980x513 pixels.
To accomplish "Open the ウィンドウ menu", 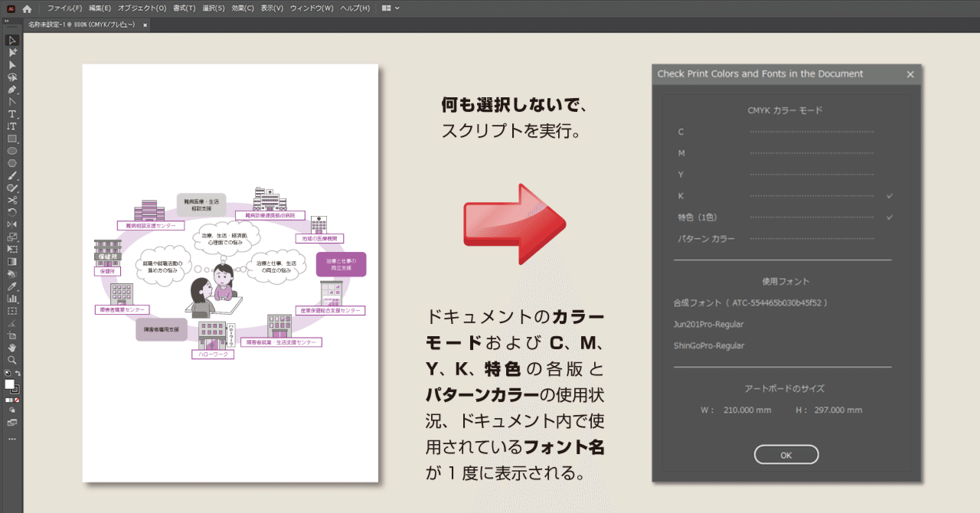I will click(x=312, y=8).
